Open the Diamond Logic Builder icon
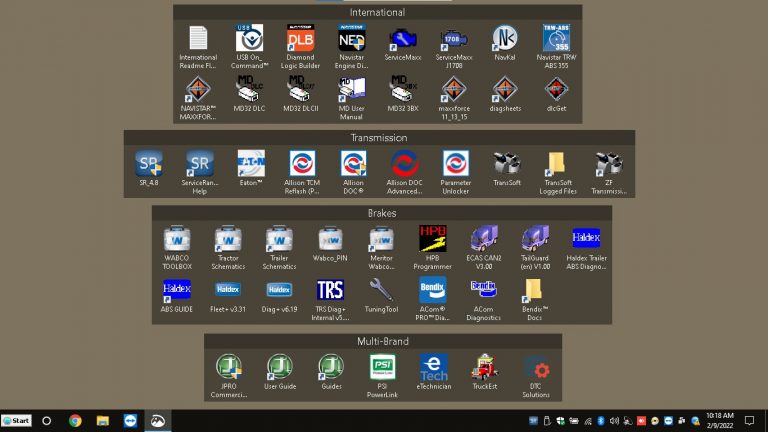The width and height of the screenshot is (768, 432). (301, 41)
